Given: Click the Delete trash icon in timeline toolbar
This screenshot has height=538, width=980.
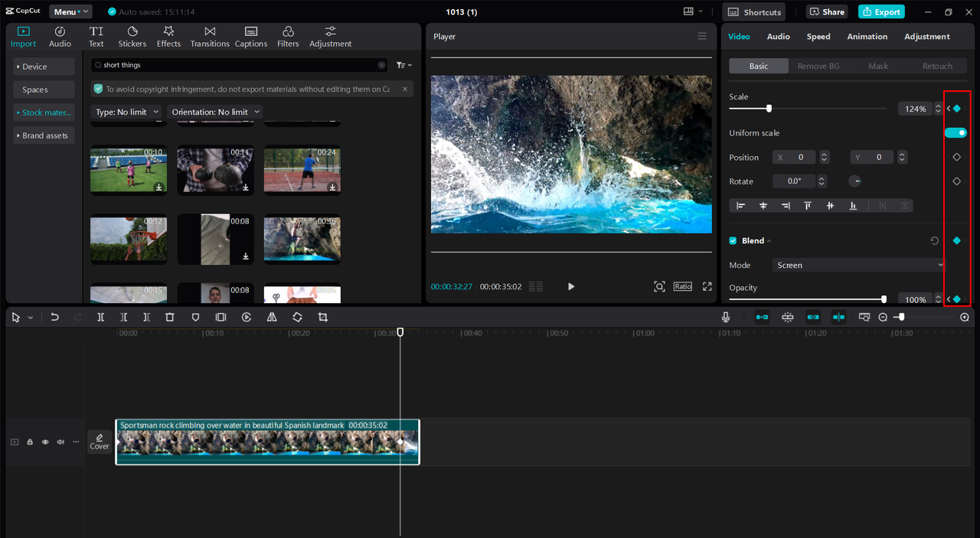Looking at the screenshot, I should 170,317.
